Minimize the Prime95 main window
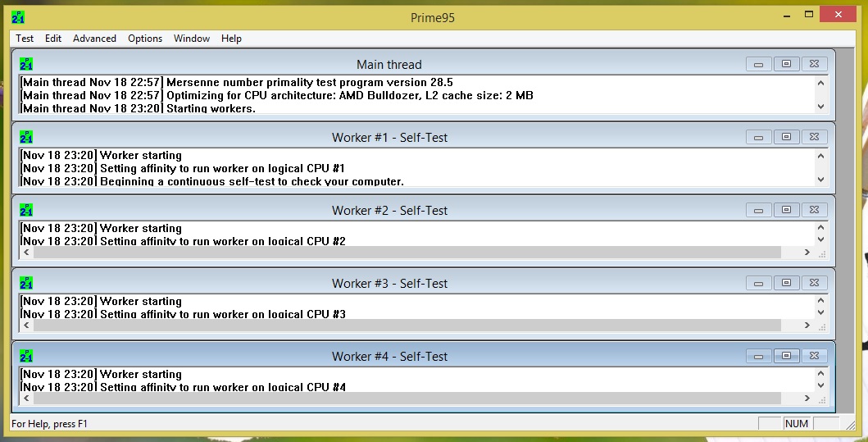Viewport: 868px width, 442px height. pyautogui.click(x=787, y=16)
